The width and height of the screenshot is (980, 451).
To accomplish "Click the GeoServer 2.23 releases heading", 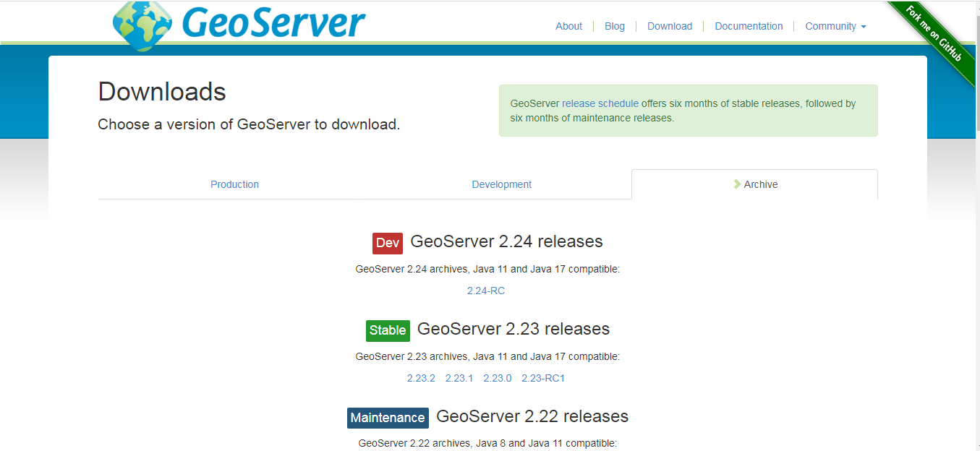I will [514, 329].
